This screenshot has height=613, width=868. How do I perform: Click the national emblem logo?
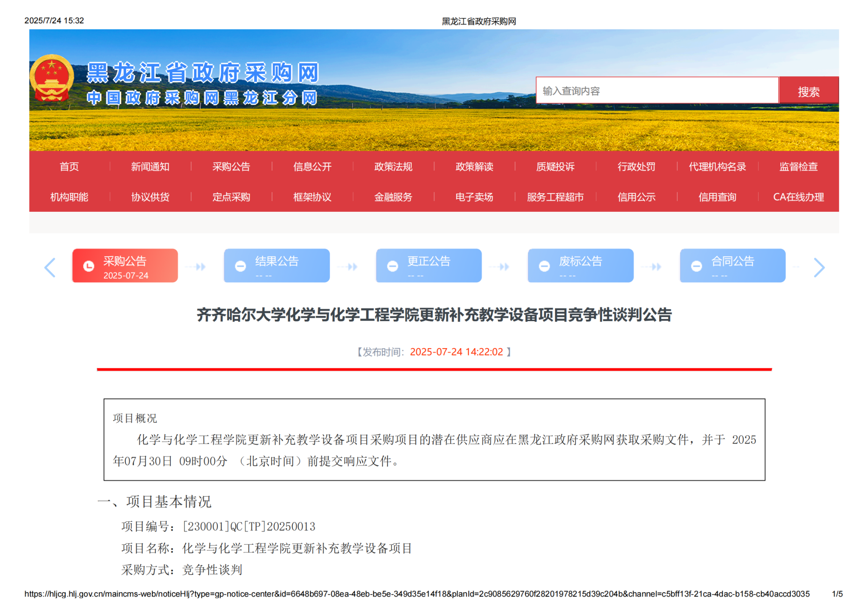point(52,78)
